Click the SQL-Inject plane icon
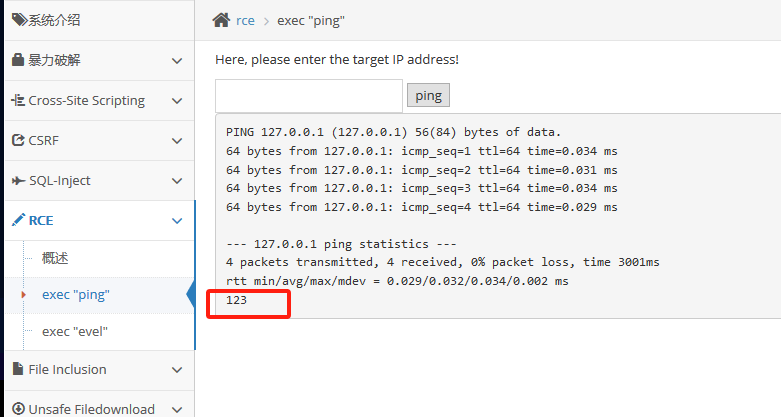 (18, 180)
